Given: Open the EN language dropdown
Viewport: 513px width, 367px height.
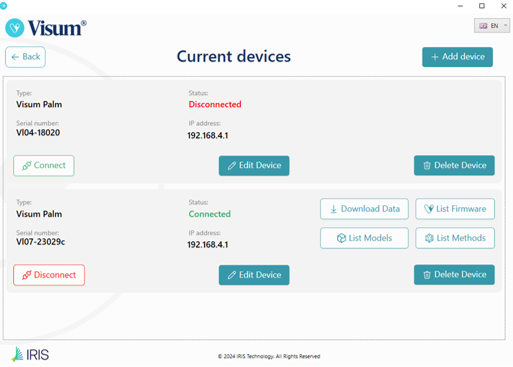Looking at the screenshot, I should (x=492, y=26).
